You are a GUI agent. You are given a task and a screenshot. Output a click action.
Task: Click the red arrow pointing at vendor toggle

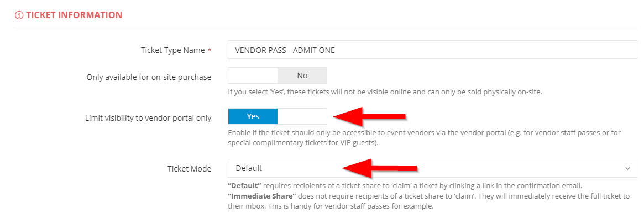click(370, 117)
